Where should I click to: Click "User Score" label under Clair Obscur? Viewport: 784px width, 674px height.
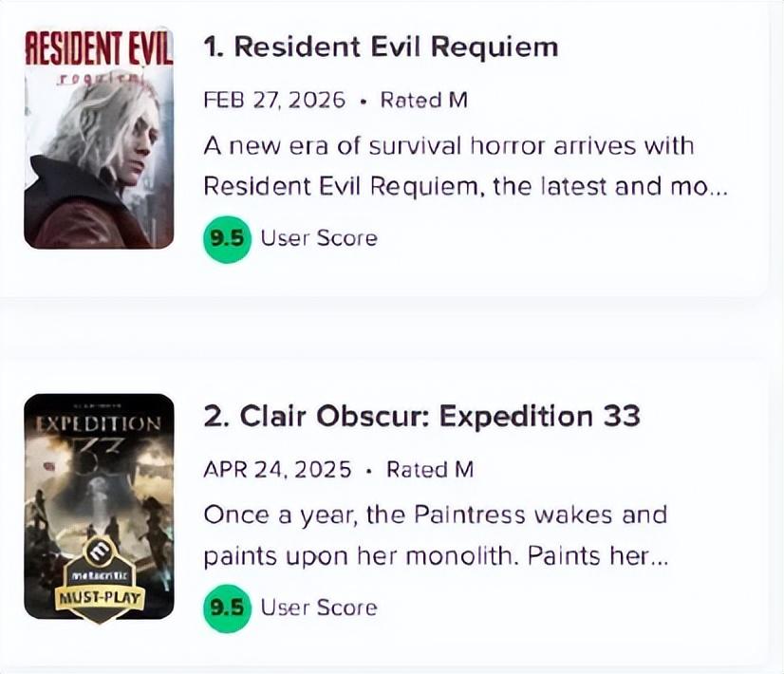click(319, 608)
